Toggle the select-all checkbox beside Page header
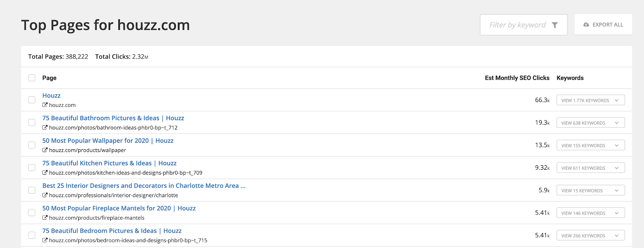The height and width of the screenshot is (248, 644). (x=32, y=78)
